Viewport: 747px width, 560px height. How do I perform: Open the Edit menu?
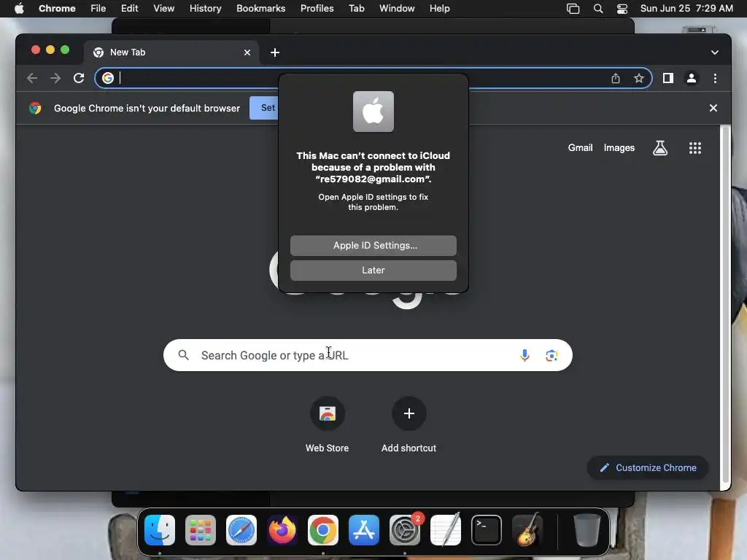tap(129, 9)
